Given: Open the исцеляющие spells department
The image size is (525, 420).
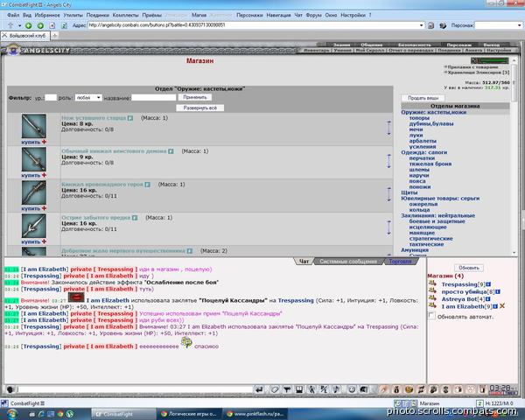Looking at the screenshot, I should click(x=428, y=227).
